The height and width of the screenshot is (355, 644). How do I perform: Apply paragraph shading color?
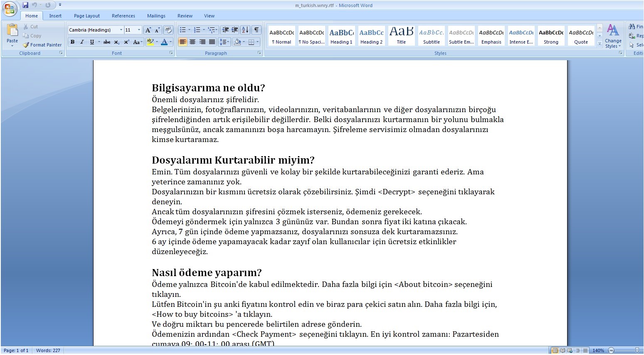(237, 42)
